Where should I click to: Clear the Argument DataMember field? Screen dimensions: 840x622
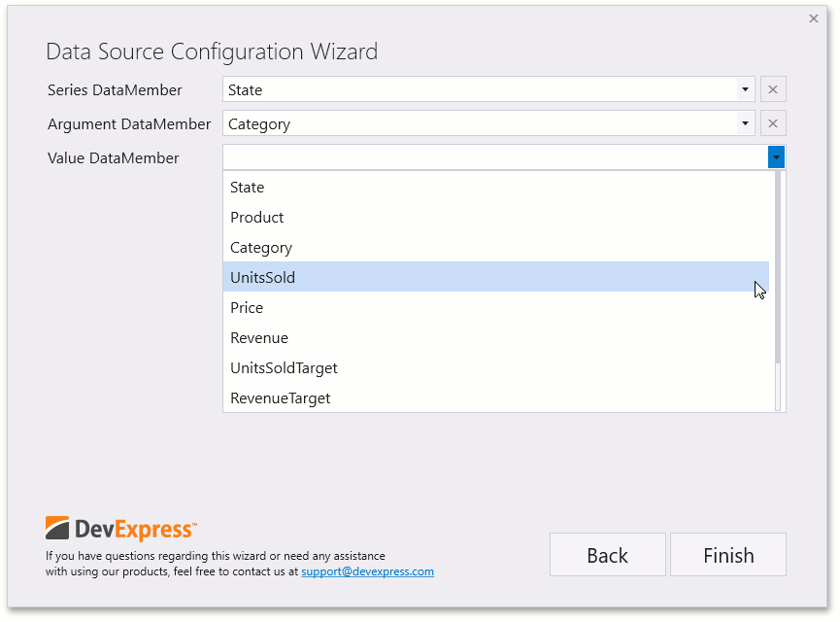click(x=772, y=123)
